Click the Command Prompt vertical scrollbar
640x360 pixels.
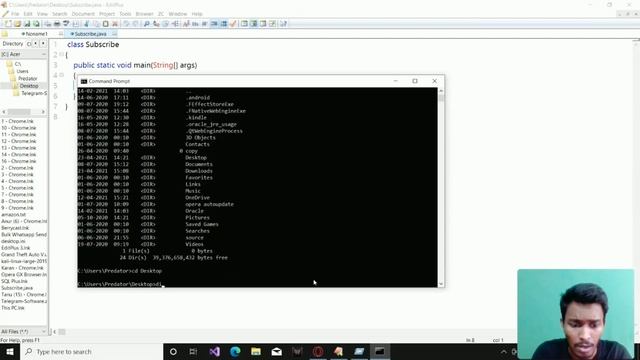pyautogui.click(x=441, y=186)
